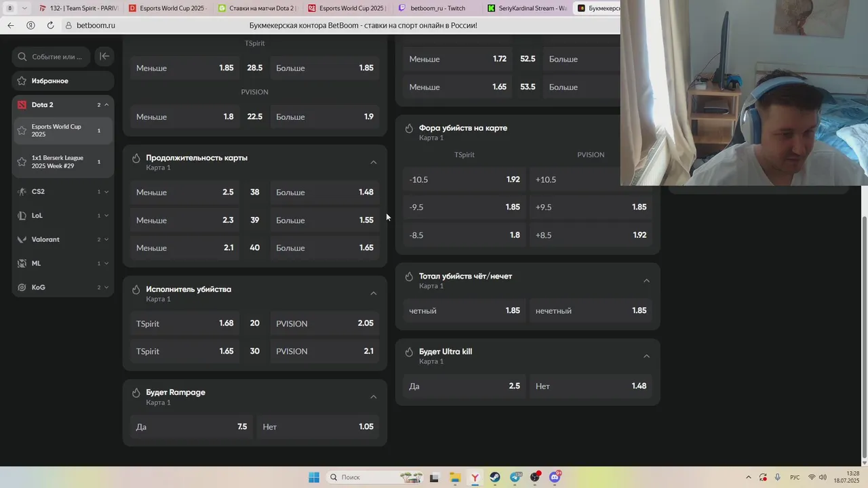This screenshot has width=868, height=488.
Task: Click the site lock icon beside betboom.ru
Action: (x=68, y=25)
